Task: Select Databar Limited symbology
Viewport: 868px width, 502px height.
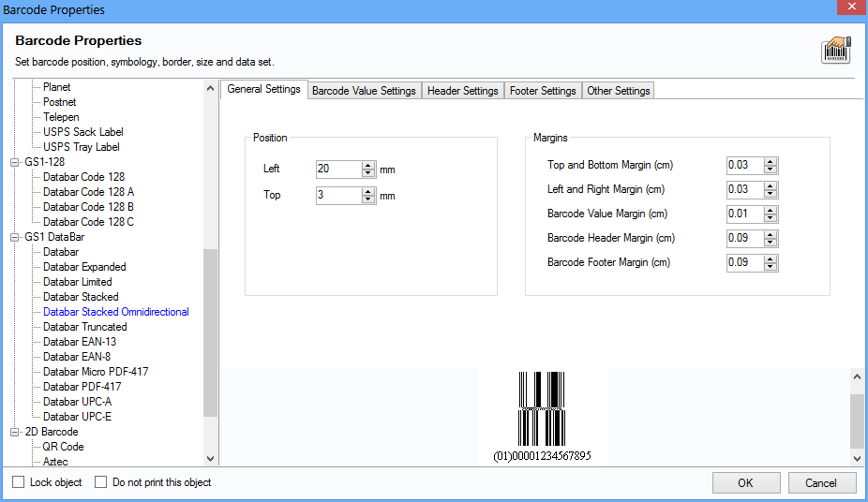Action: tap(78, 282)
